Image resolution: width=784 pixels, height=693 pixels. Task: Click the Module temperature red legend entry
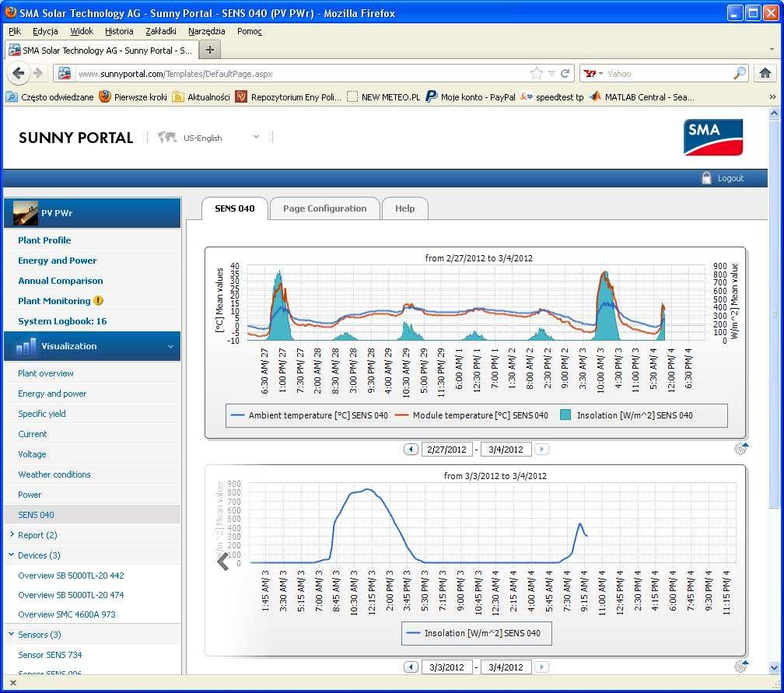471,415
